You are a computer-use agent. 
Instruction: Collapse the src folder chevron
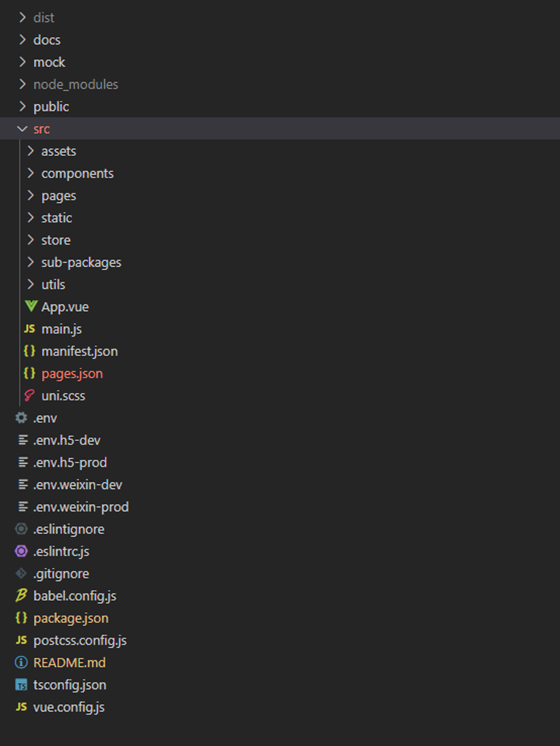pyautogui.click(x=23, y=129)
